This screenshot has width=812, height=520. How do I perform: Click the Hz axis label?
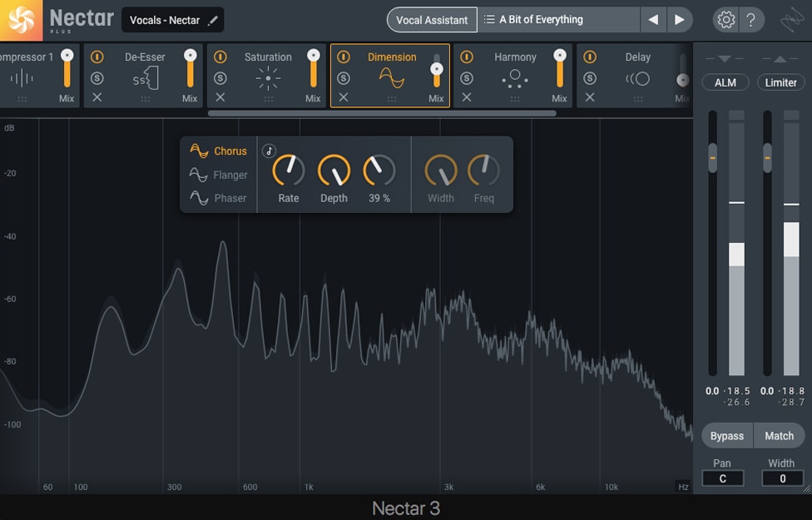coord(683,487)
